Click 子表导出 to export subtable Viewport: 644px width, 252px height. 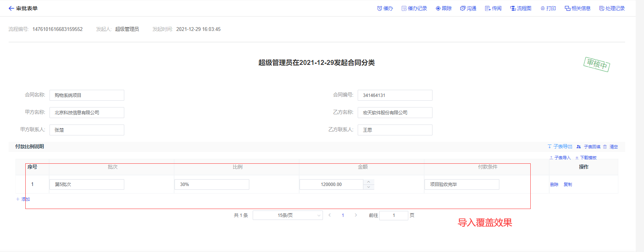(560, 147)
